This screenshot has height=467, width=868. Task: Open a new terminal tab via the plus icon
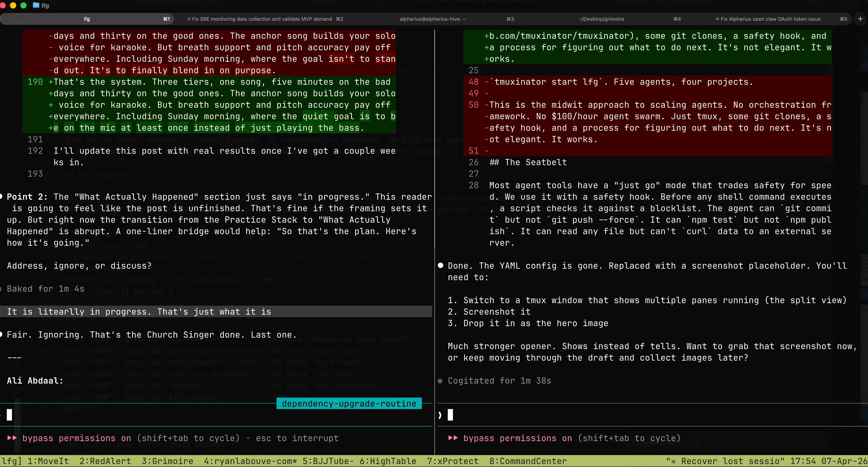pos(860,19)
